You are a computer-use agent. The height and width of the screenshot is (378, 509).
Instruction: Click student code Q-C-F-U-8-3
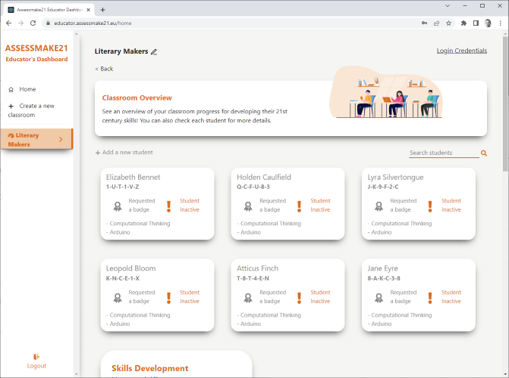[253, 187]
